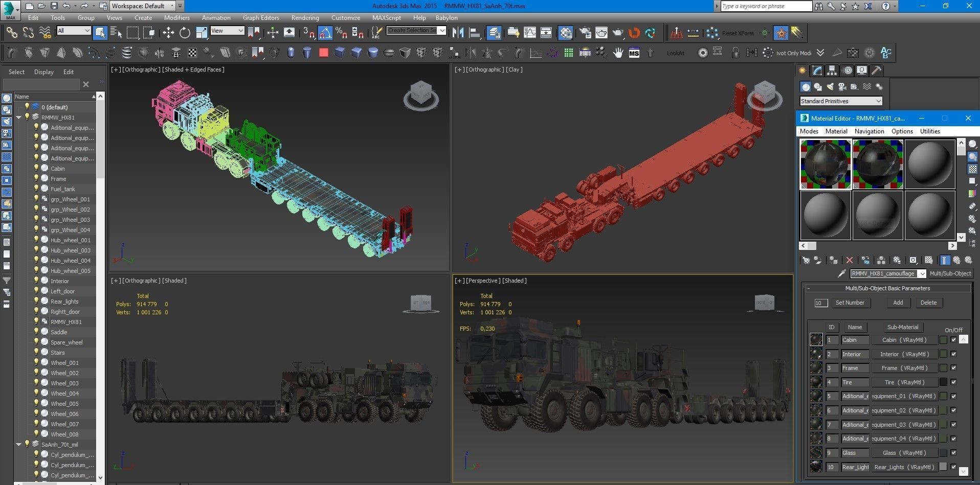Select the Shapes category in Create panel

pos(818,87)
